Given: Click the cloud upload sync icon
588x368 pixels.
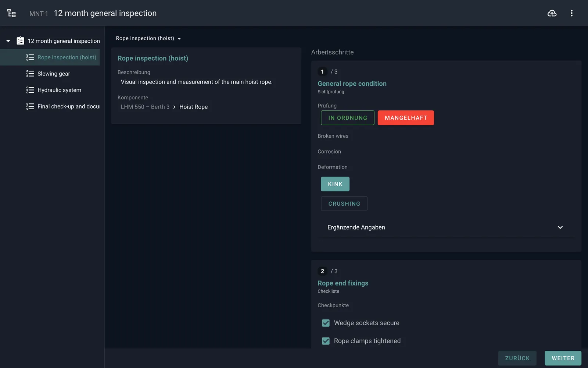Looking at the screenshot, I should tap(552, 13).
